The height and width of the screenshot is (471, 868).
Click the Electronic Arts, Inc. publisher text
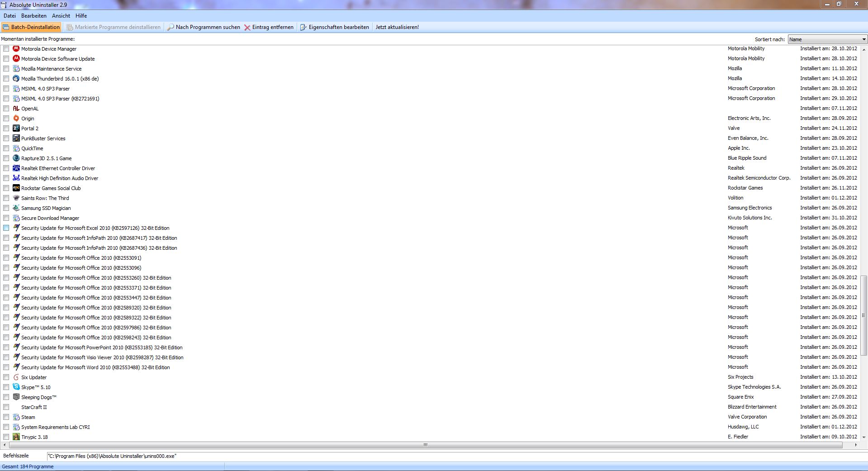[749, 118]
